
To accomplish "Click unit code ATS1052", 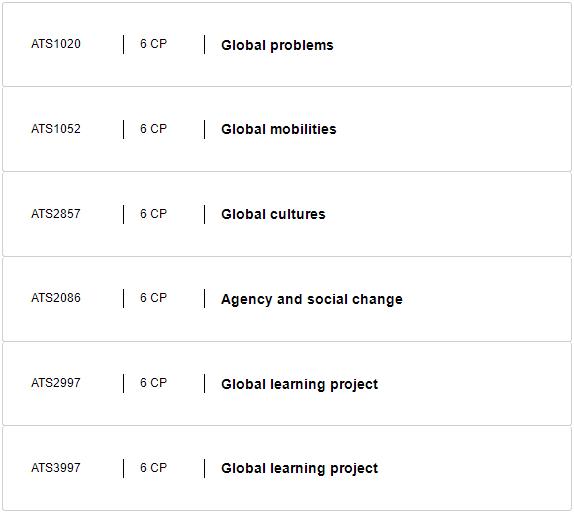I will tap(56, 129).
